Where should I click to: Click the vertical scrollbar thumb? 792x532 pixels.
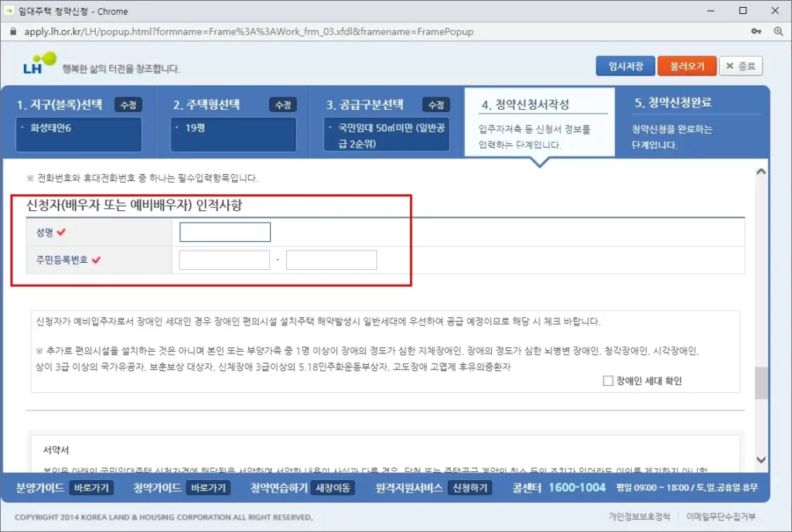tap(761, 383)
